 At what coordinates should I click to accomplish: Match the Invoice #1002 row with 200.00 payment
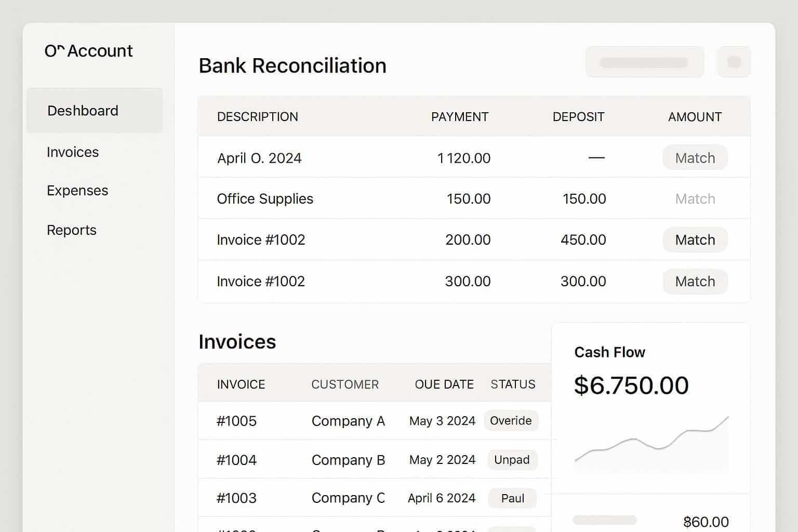coord(695,240)
